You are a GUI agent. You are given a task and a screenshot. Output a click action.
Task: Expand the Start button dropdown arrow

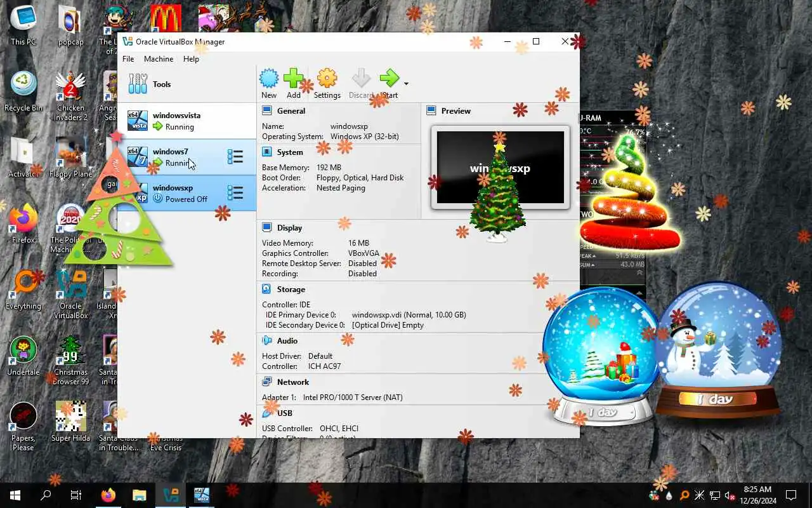[x=406, y=84]
